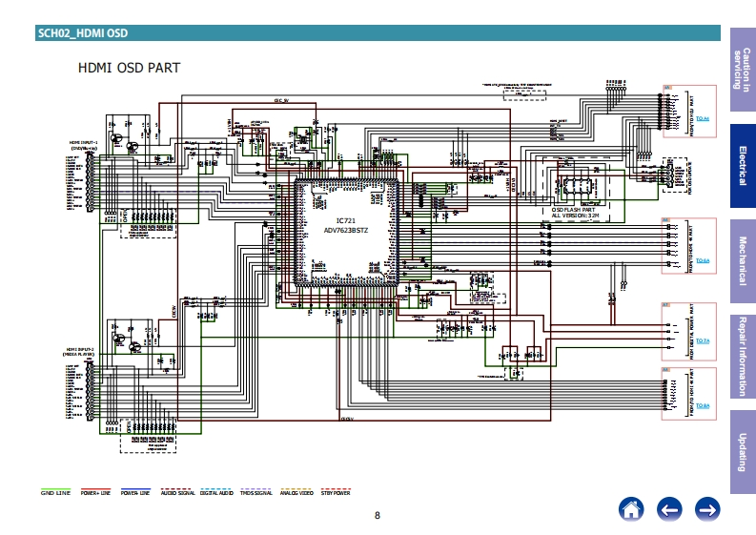This screenshot has height=535, width=756.
Task: Follow the TO 4A link
Action: [x=703, y=118]
